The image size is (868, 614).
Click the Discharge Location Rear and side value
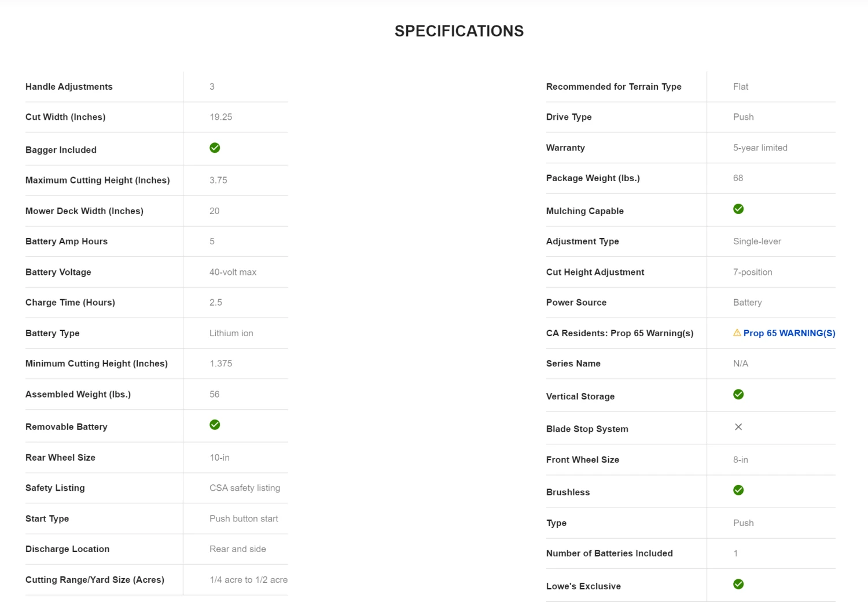237,549
